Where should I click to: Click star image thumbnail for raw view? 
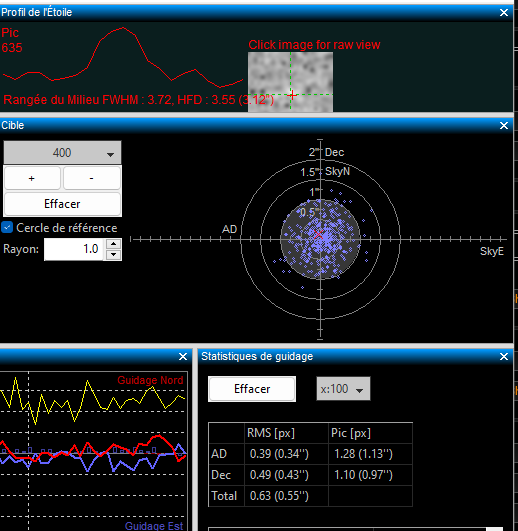[290, 82]
